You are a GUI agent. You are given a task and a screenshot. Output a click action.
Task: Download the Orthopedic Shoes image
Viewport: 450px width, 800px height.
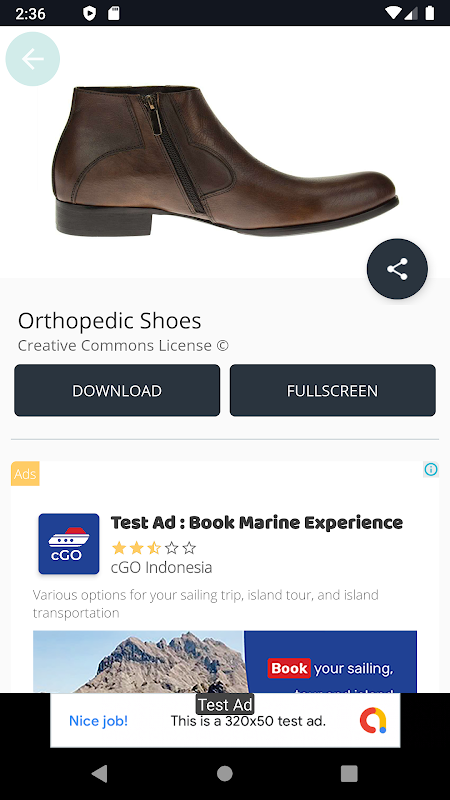point(117,390)
